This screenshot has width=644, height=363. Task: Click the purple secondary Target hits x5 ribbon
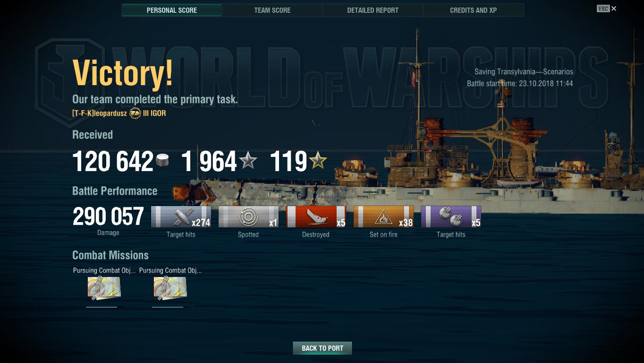click(451, 217)
